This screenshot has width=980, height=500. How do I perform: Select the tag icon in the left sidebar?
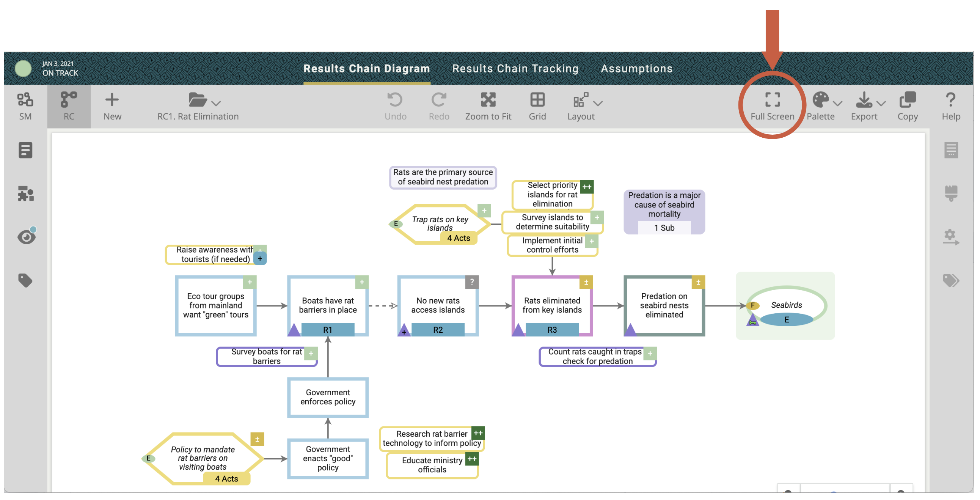point(25,280)
